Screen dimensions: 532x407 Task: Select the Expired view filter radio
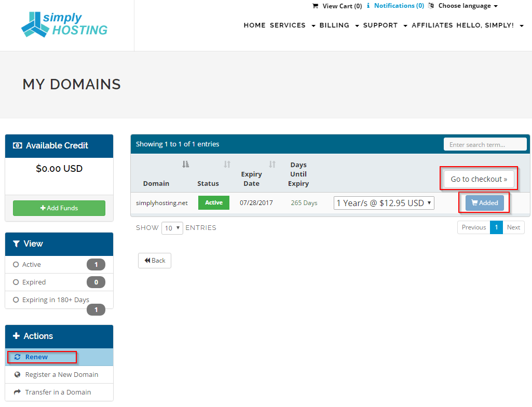[x=16, y=282]
